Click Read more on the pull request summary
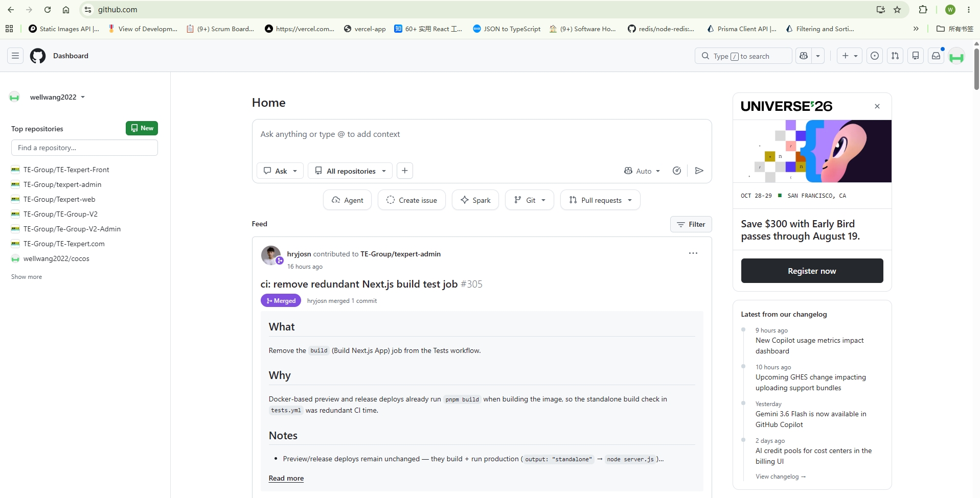The image size is (980, 498). tap(286, 478)
